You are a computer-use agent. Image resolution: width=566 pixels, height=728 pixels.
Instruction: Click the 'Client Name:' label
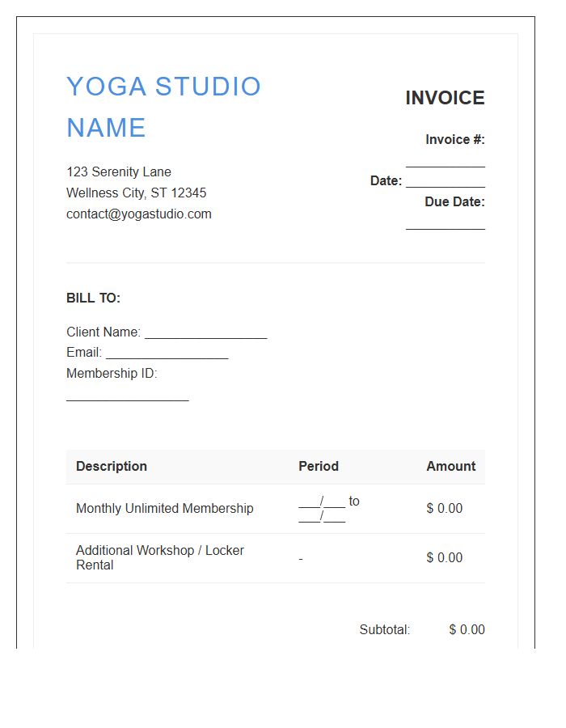103,332
